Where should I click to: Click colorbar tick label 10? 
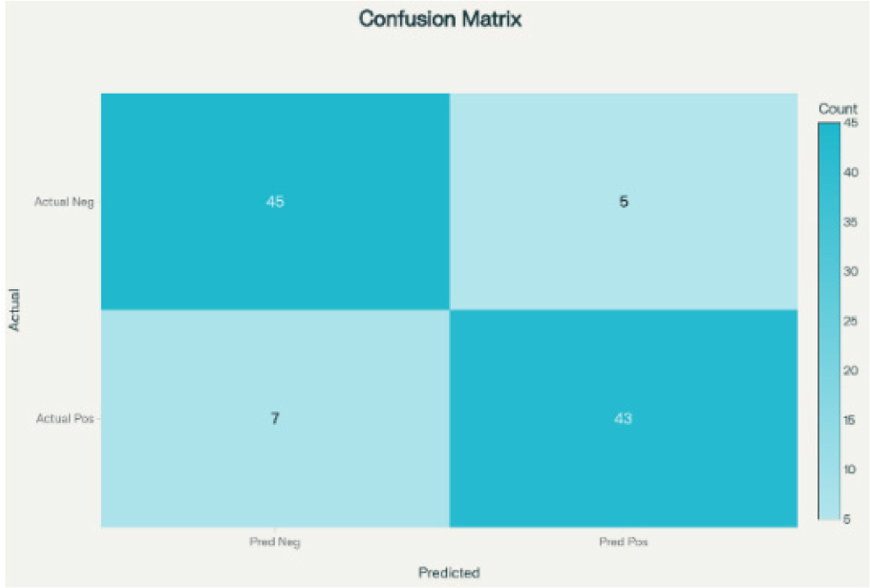coord(850,470)
